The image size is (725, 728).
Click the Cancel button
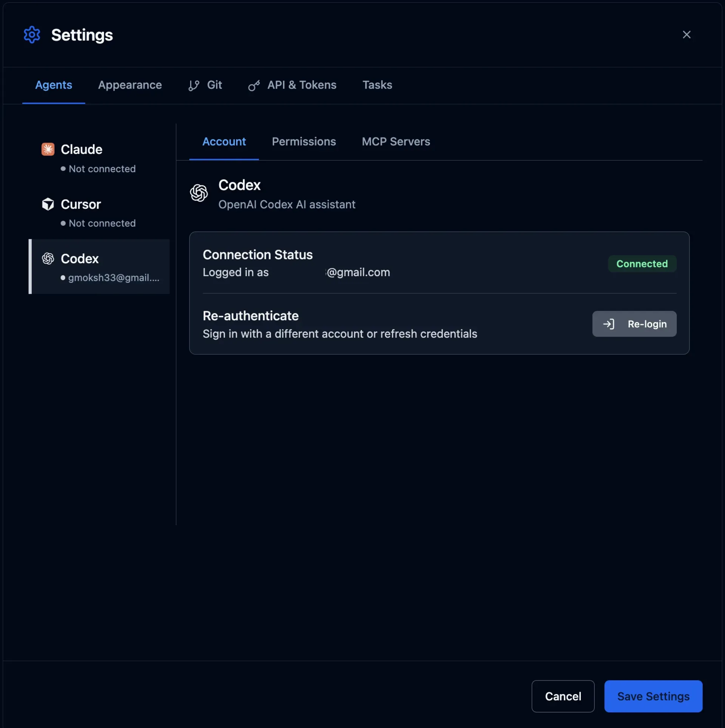coord(563,696)
